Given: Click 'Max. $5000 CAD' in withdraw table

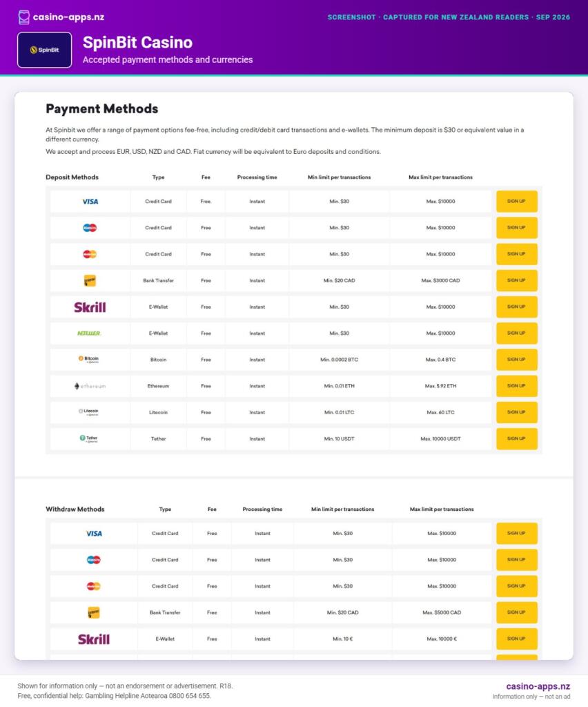Looking at the screenshot, I should click(442, 613).
